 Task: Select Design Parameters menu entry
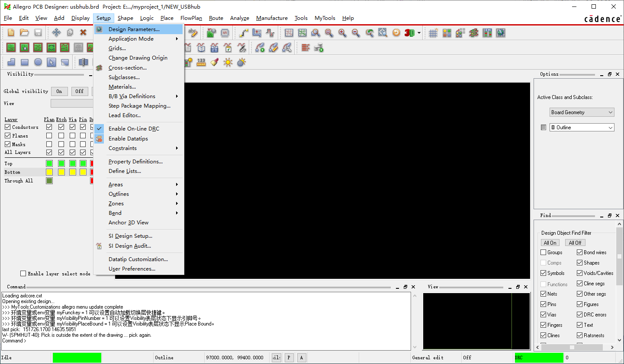point(139,29)
